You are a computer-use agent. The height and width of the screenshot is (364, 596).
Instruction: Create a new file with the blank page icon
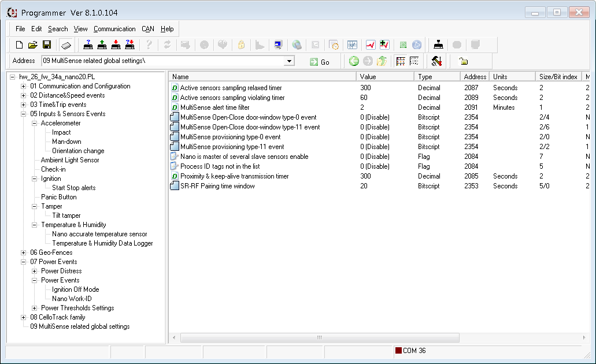click(x=19, y=45)
